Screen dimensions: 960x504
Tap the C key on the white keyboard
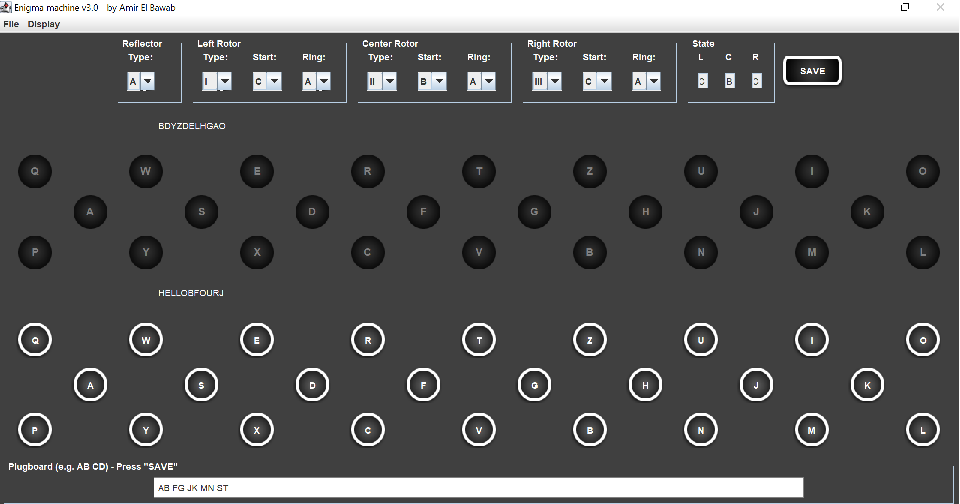click(368, 430)
